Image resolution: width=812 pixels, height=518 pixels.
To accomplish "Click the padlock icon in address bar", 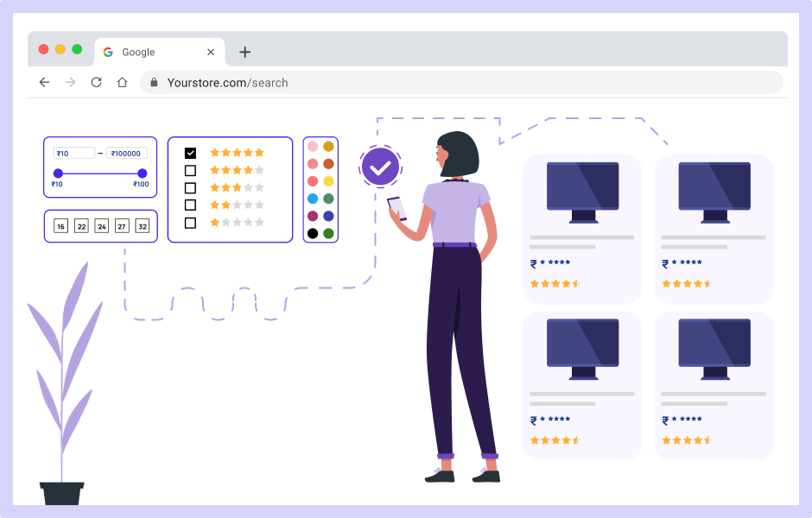I will (x=154, y=82).
